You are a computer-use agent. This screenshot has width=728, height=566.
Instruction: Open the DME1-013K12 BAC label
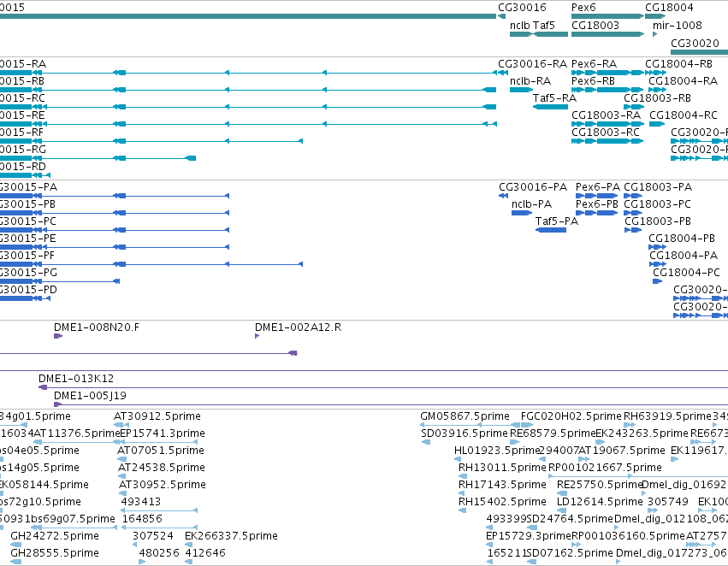76,379
